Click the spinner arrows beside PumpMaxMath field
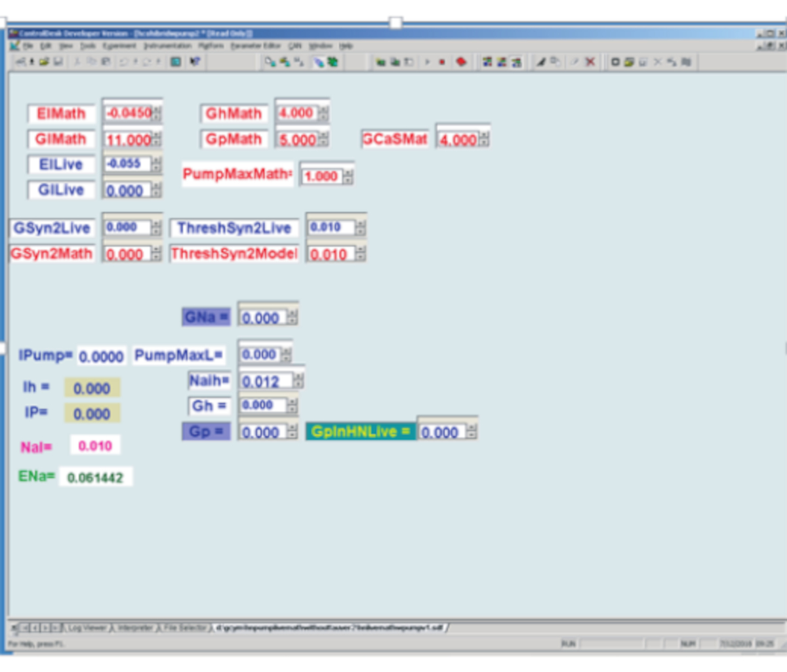The image size is (787, 672). [348, 176]
